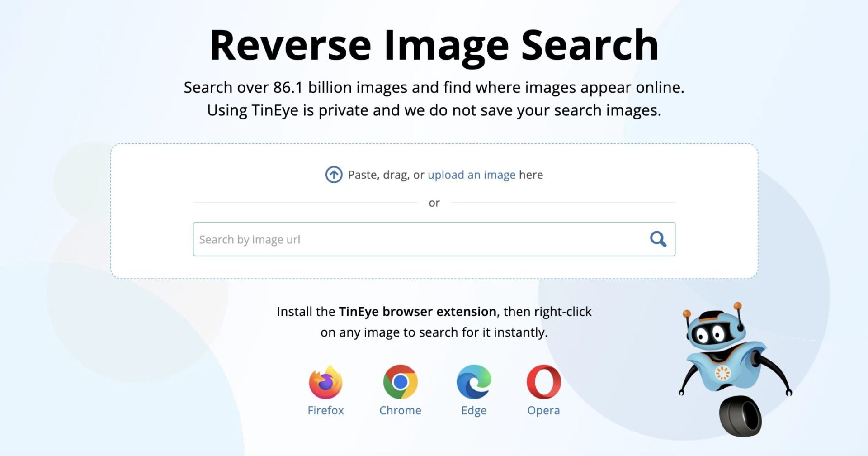Click the robot mascot's black wheel

pos(740,416)
